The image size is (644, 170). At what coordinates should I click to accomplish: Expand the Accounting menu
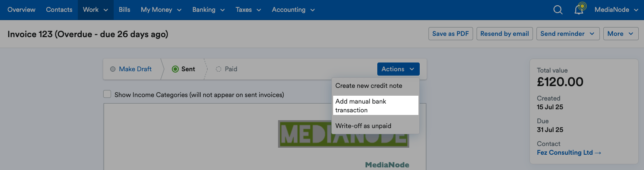293,10
